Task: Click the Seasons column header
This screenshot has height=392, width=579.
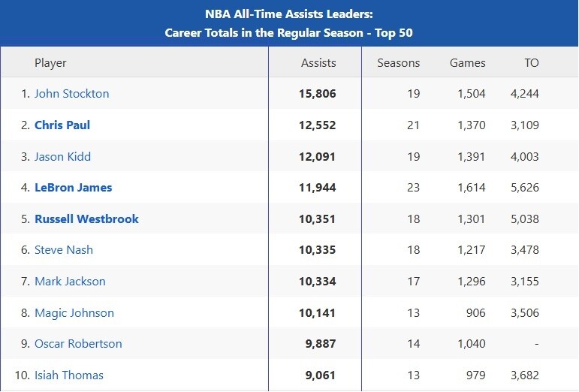Action: click(398, 63)
